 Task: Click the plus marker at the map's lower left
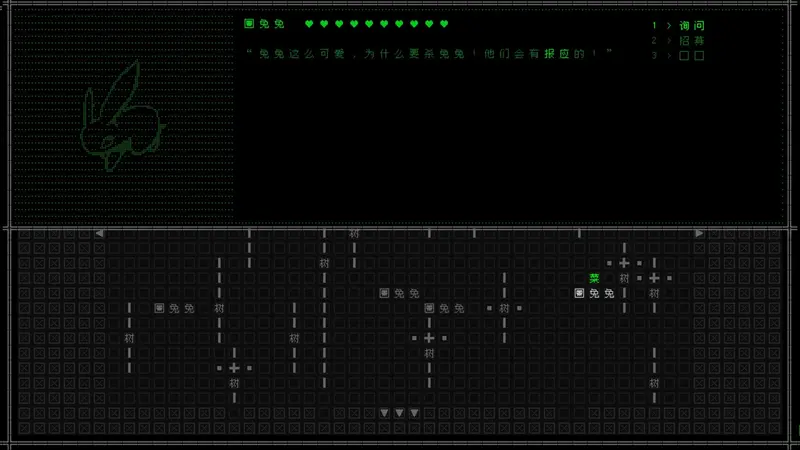pyautogui.click(x=234, y=368)
